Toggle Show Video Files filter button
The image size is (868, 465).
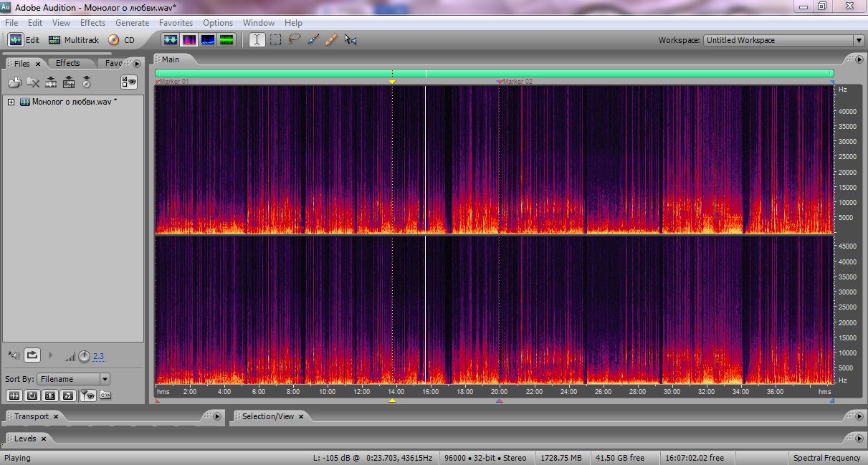click(x=50, y=395)
